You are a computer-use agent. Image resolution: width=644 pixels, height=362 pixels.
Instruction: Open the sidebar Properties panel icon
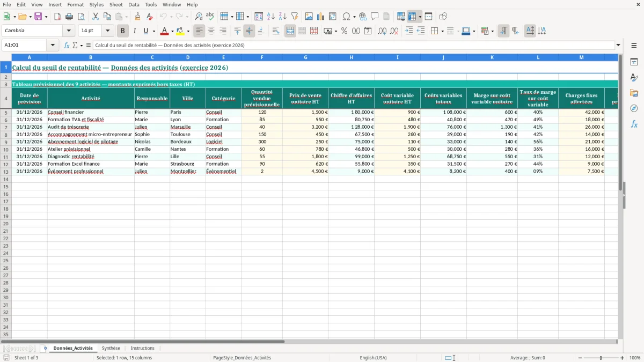pyautogui.click(x=634, y=62)
